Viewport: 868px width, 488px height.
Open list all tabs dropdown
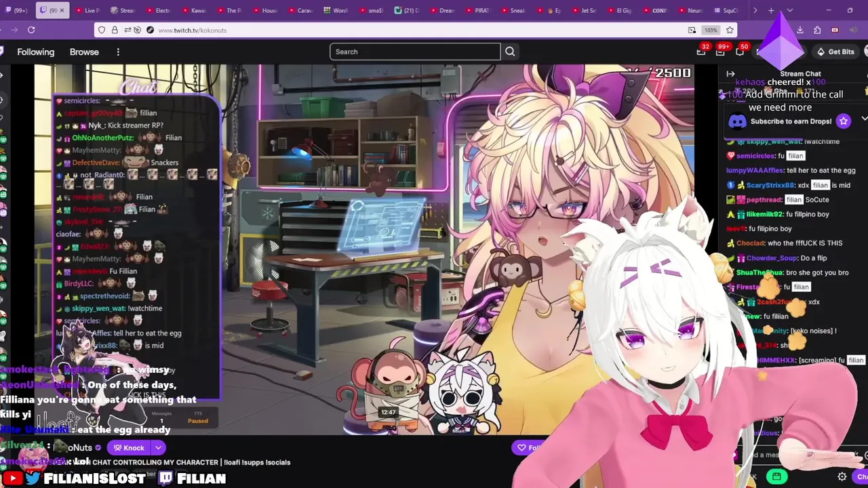tap(789, 10)
